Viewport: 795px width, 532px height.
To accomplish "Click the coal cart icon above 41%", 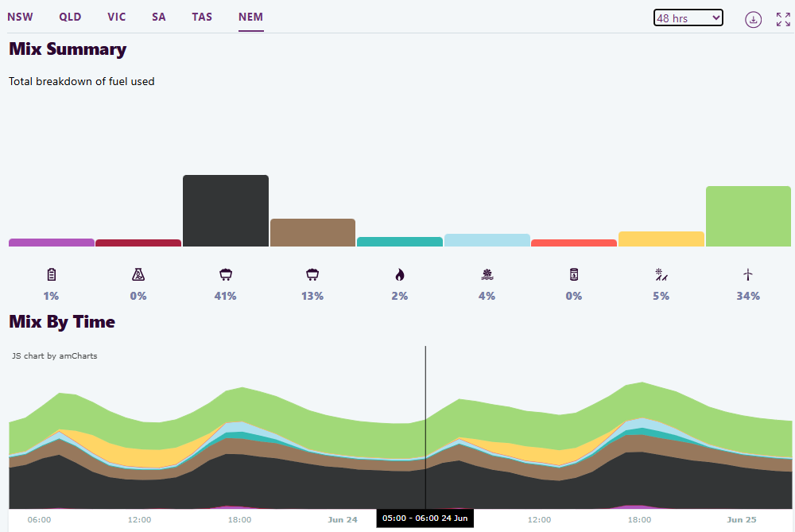I will coord(226,275).
